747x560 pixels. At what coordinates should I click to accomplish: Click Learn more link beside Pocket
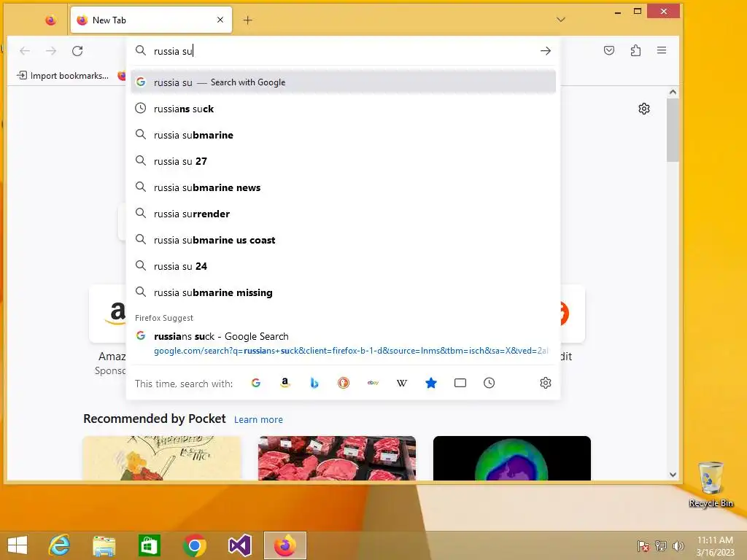point(258,419)
